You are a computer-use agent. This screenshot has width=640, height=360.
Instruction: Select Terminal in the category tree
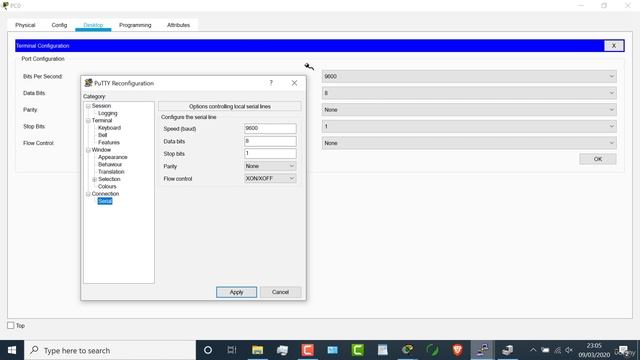coord(102,120)
